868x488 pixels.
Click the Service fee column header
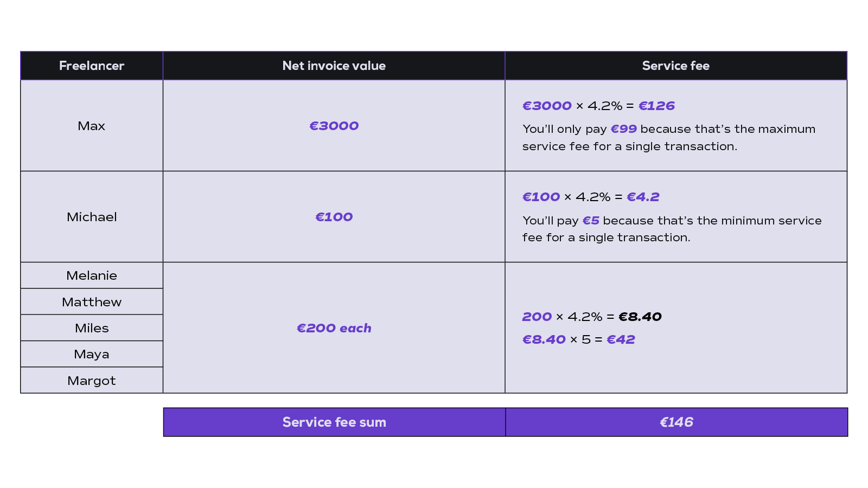coord(676,66)
